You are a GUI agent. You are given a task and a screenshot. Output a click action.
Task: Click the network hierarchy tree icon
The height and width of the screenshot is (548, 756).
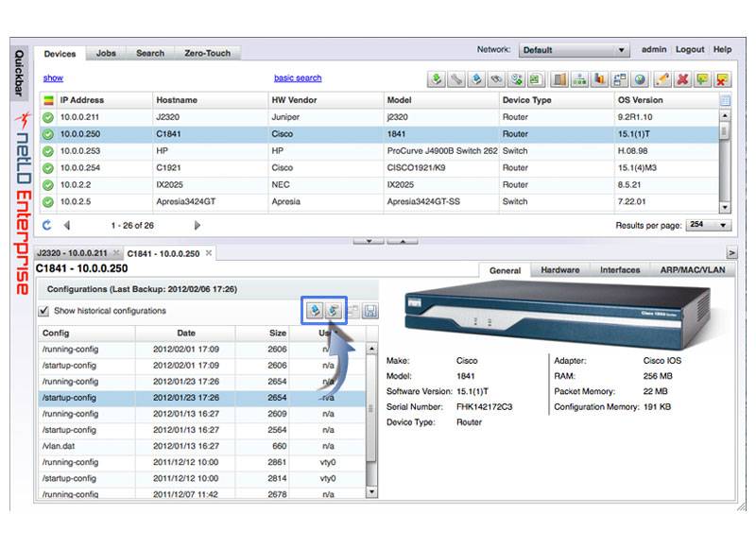[x=580, y=79]
